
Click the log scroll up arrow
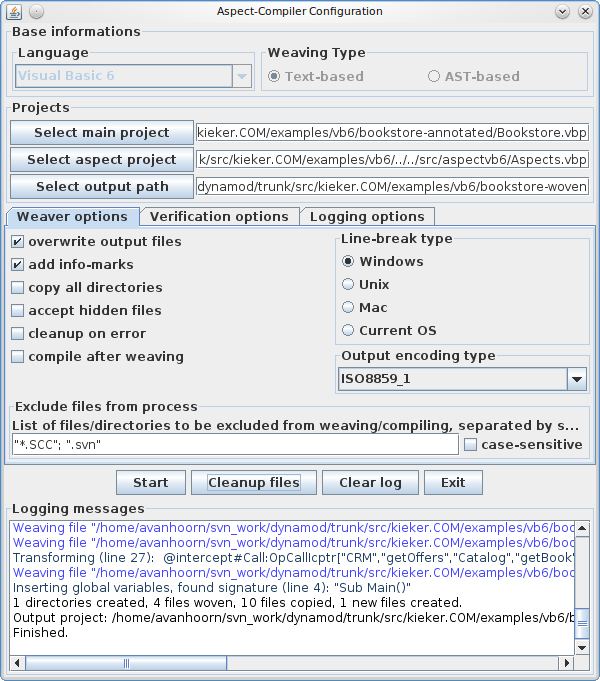582,528
